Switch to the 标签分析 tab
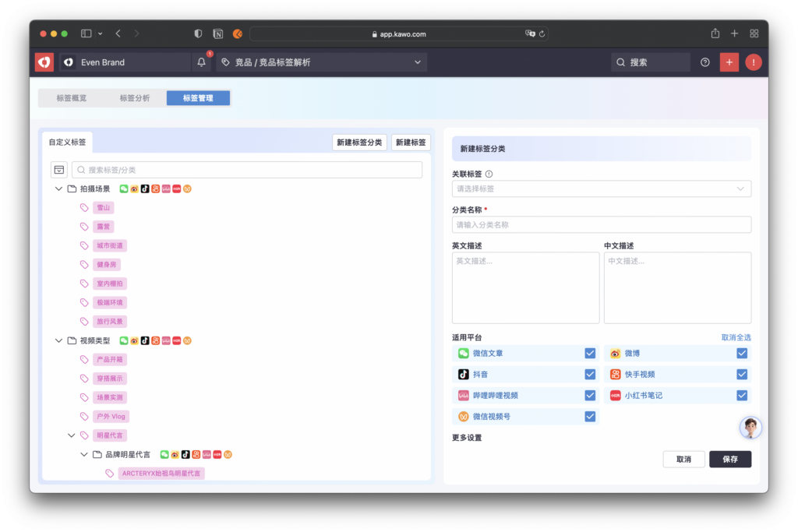798x532 pixels. click(x=135, y=98)
